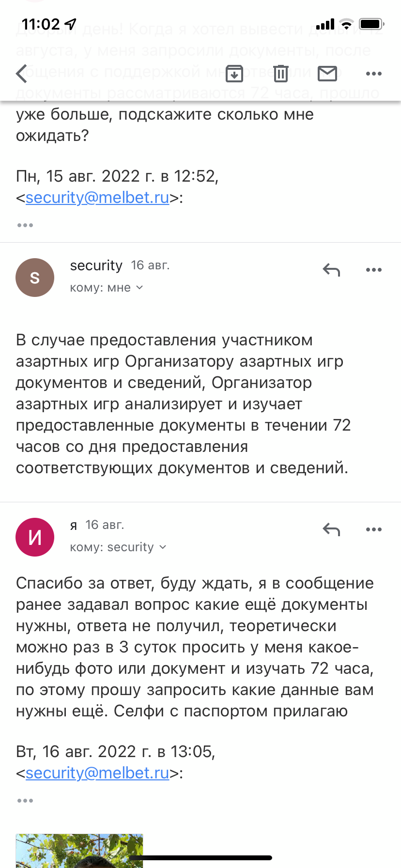Tap the back arrow icon
The image size is (401, 868).
point(22,74)
